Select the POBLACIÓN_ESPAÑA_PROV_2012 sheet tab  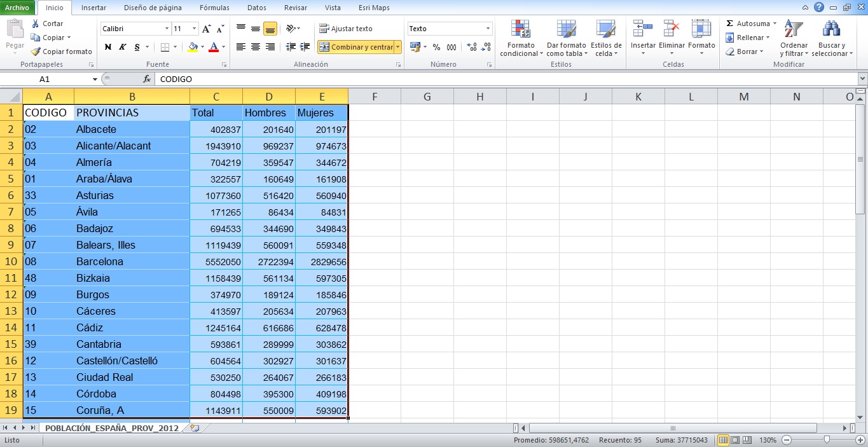pyautogui.click(x=111, y=428)
